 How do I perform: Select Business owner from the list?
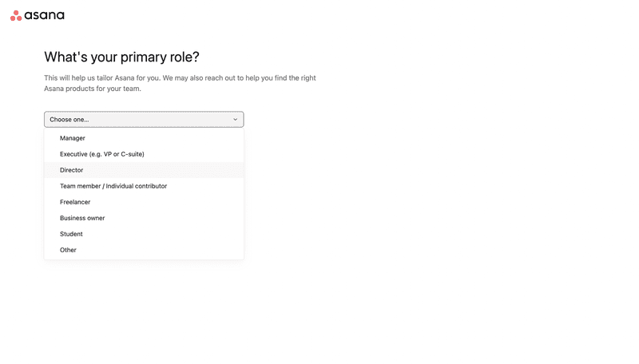tap(82, 218)
